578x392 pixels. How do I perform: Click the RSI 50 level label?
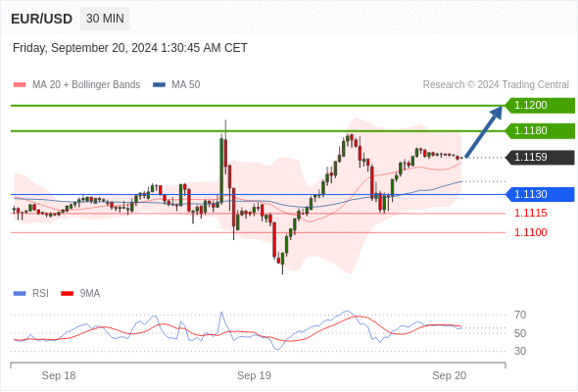point(520,333)
